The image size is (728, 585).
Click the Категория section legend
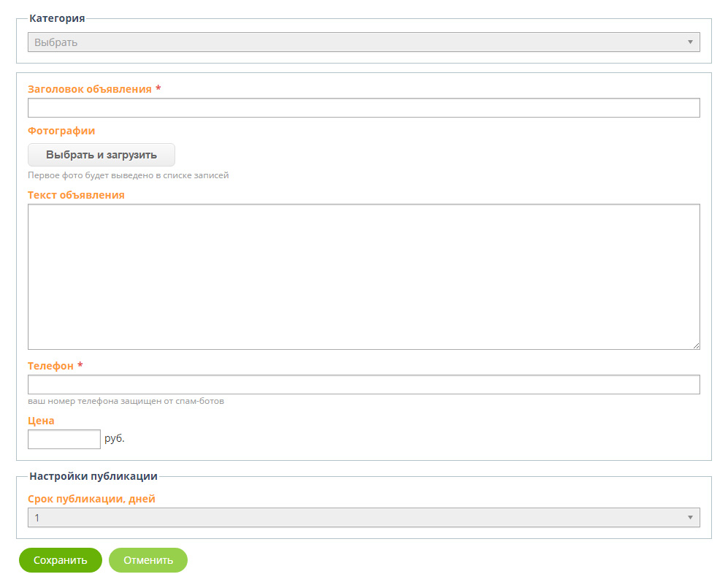pyautogui.click(x=57, y=18)
